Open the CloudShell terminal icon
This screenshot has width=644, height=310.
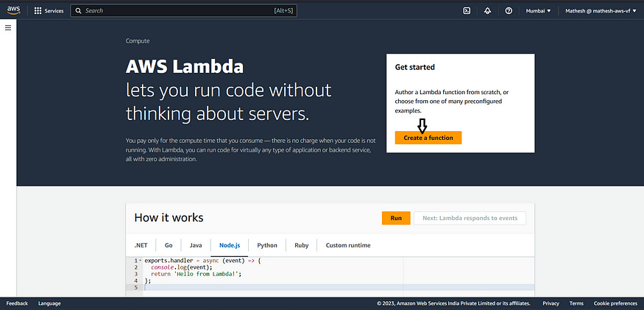(467, 11)
